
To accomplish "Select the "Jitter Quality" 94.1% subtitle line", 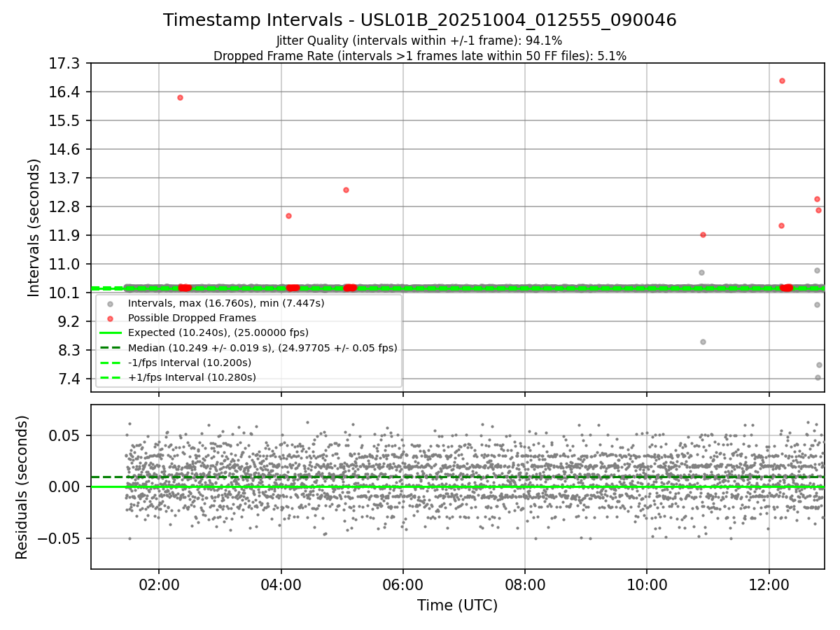I will [419, 41].
